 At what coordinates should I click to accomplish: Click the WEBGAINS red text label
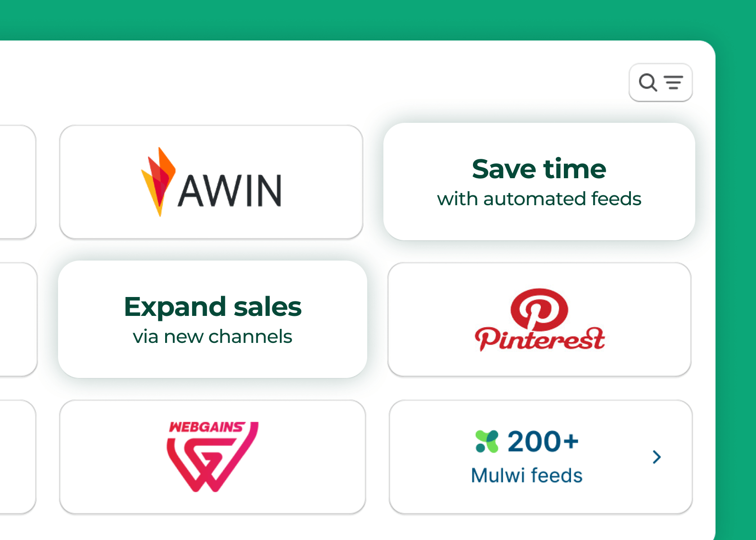pyautogui.click(x=207, y=427)
